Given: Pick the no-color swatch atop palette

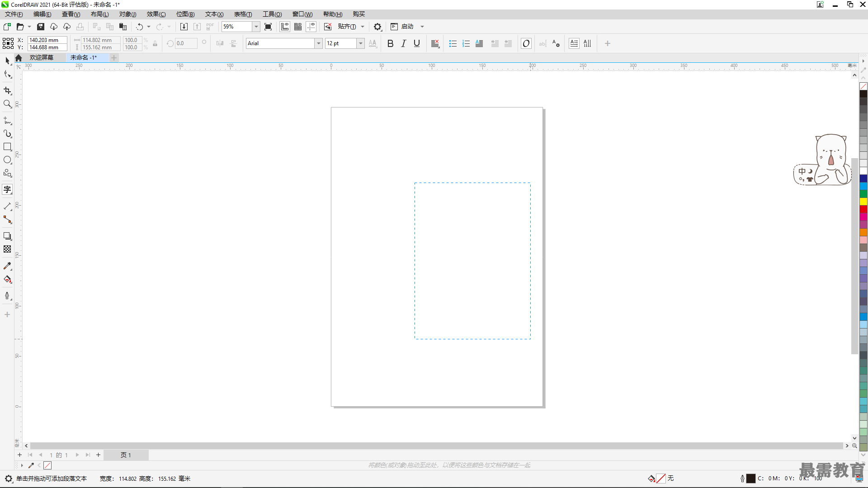Looking at the screenshot, I should [x=863, y=86].
